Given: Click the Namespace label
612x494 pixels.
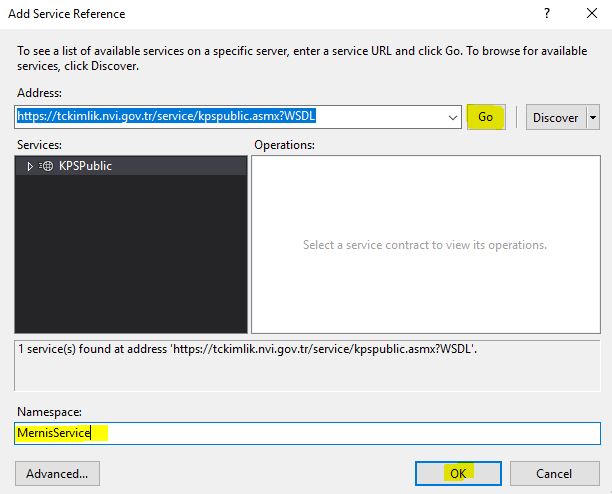Looking at the screenshot, I should 50,412.
